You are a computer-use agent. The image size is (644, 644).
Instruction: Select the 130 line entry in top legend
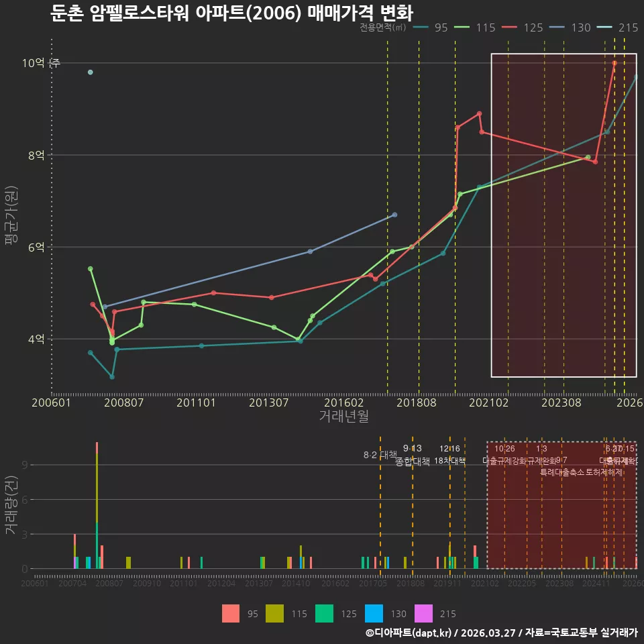570,28
